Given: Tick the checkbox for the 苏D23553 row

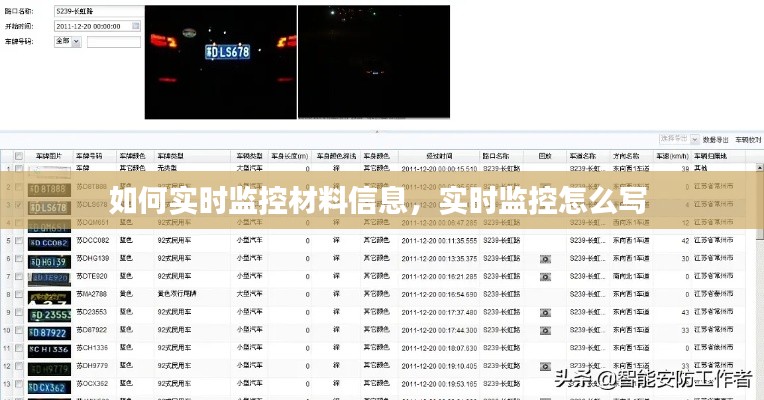Looking at the screenshot, I should point(18,313).
